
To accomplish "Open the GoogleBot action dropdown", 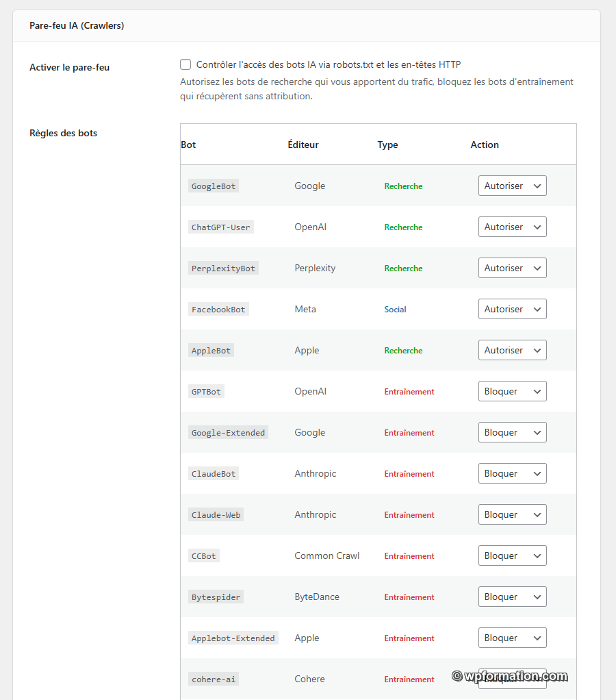I will (x=512, y=186).
